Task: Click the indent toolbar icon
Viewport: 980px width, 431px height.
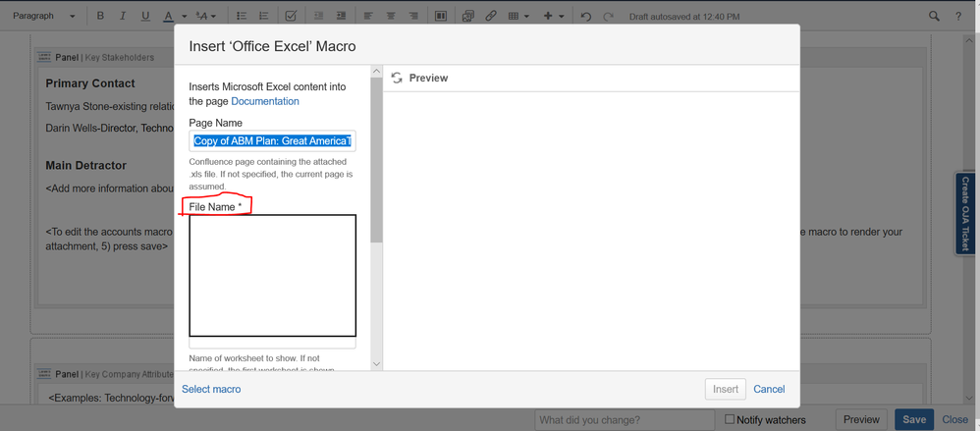Action: (341, 17)
